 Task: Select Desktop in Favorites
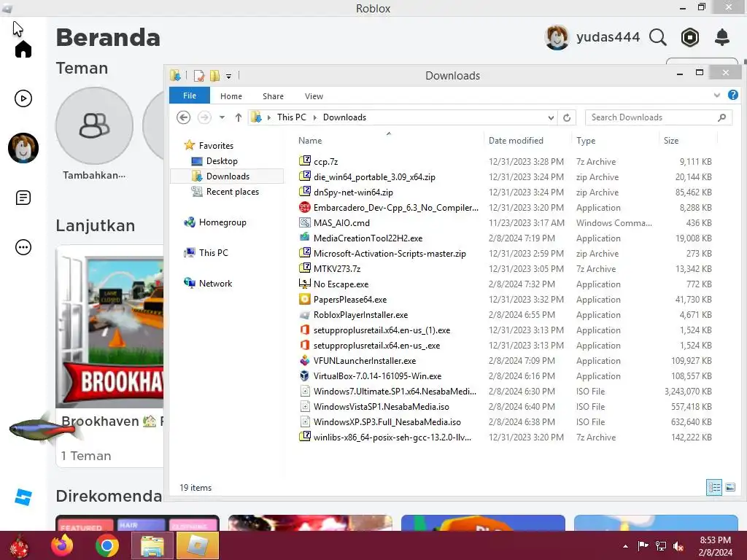pyautogui.click(x=222, y=161)
